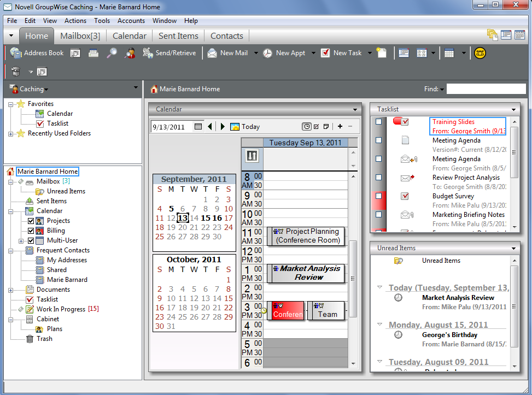
Task: Create a New Mail message
Action: [x=228, y=53]
